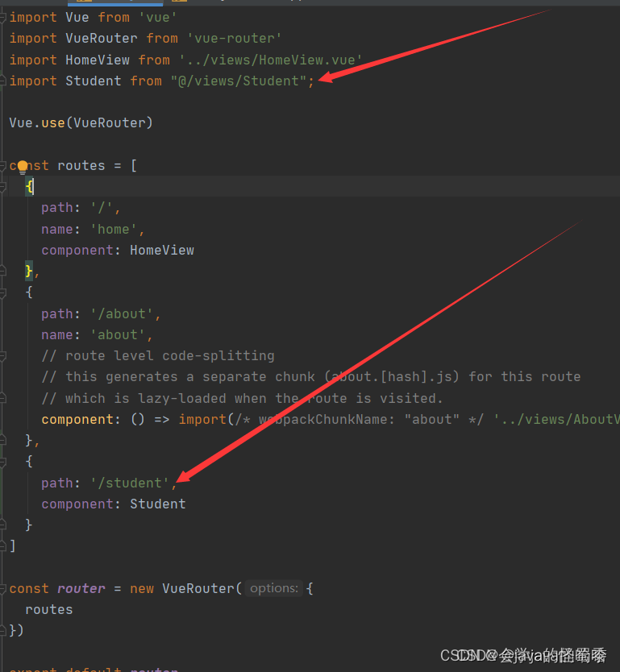Image resolution: width=620 pixels, height=672 pixels.
Task: Click 'VueRouter' in the second import line
Action: point(102,38)
